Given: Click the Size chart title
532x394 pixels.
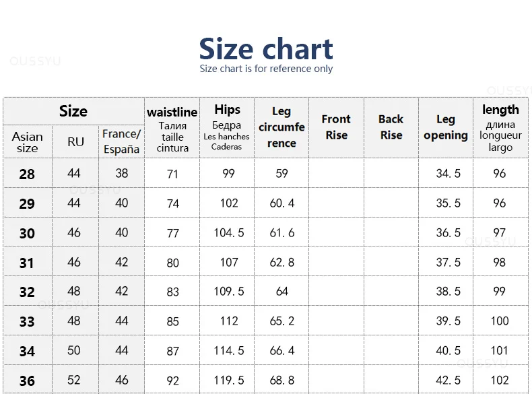Looking at the screenshot, I should [x=265, y=48].
